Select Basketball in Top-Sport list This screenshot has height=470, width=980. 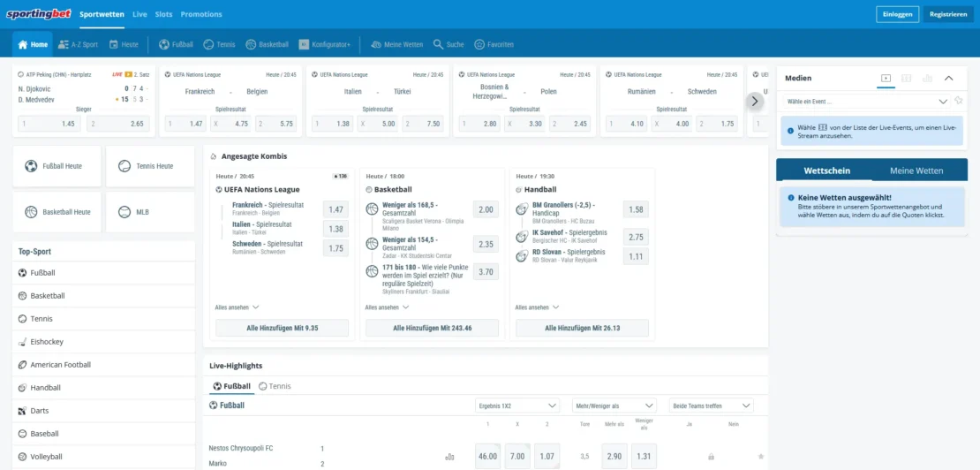coord(104,296)
